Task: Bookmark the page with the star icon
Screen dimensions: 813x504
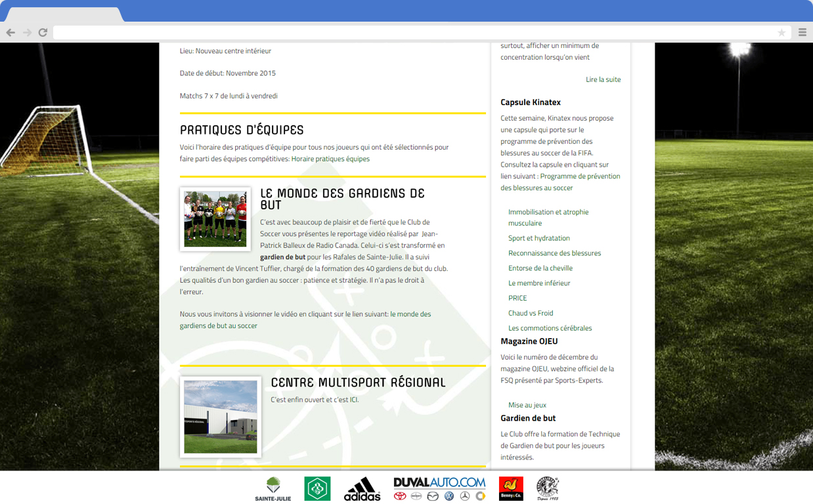Action: pyautogui.click(x=781, y=32)
